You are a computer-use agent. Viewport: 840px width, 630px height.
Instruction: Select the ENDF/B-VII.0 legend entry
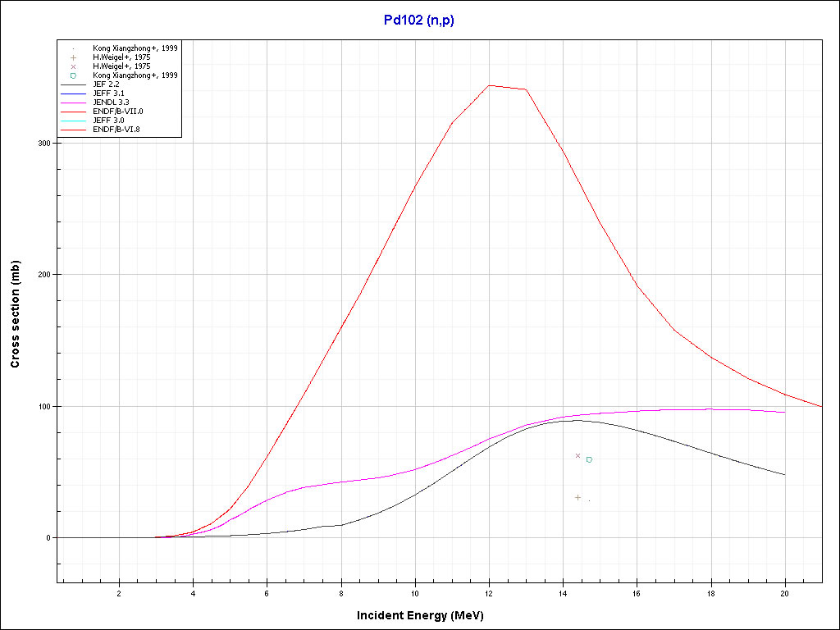[x=118, y=112]
